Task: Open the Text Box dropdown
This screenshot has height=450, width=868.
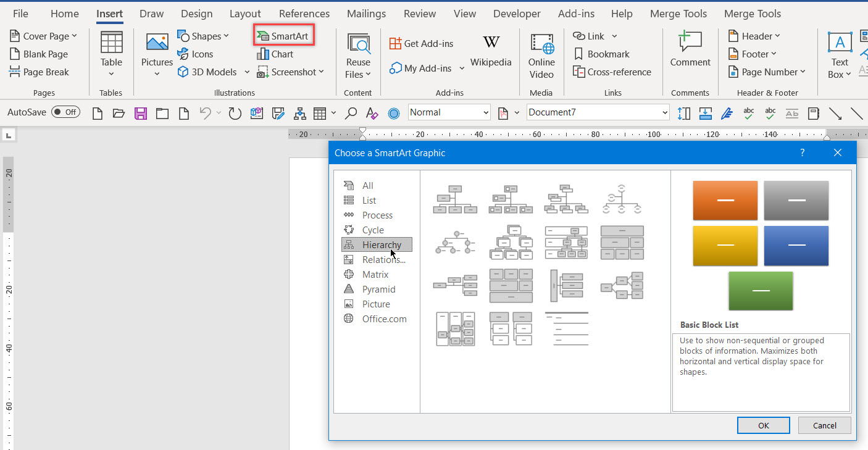Action: click(840, 69)
